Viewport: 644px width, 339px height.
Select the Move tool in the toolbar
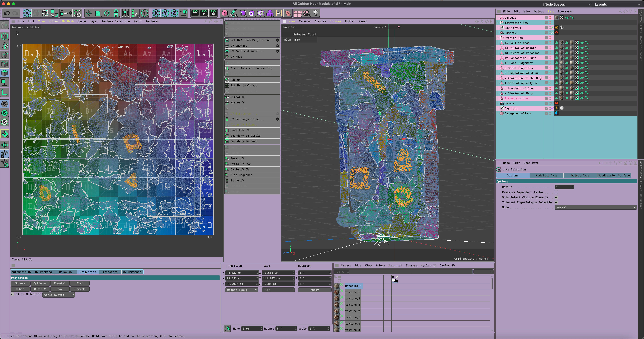[89, 13]
